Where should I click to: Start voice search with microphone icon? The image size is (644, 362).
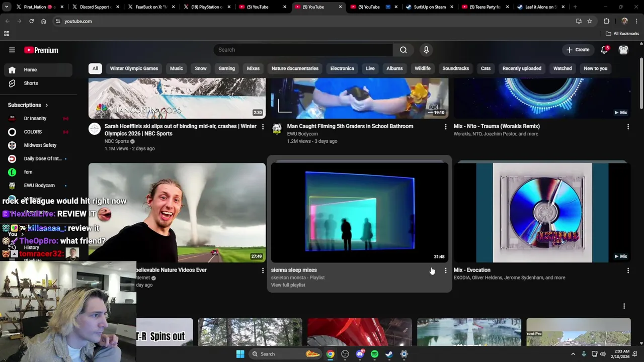tap(426, 50)
